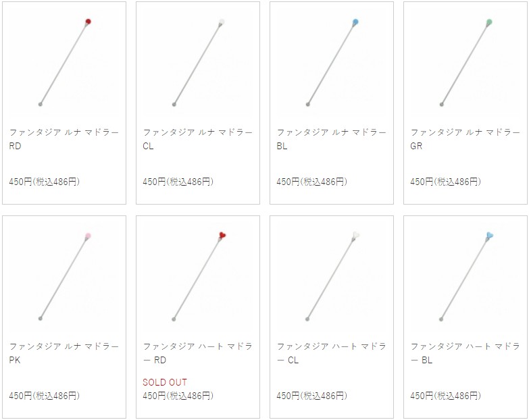Viewport: 529px width, 420px height.
Task: Open the pink Luna muddler product image
Action: point(64,277)
